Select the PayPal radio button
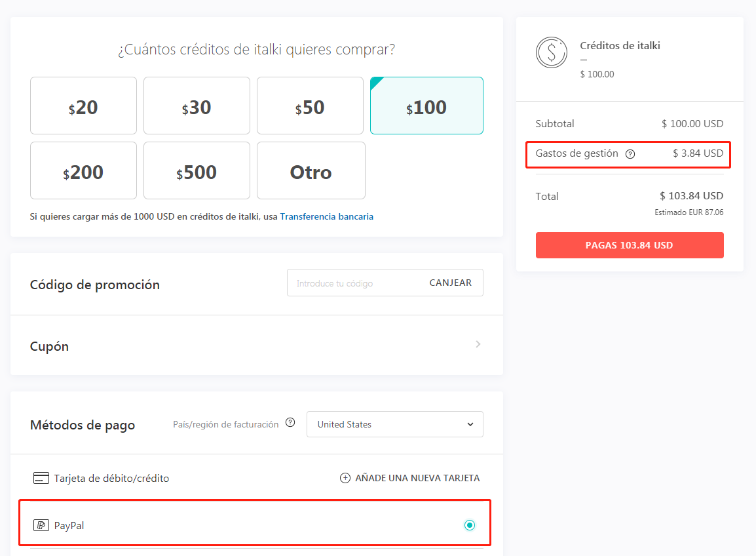Screen dimensions: 756x556 (x=470, y=525)
